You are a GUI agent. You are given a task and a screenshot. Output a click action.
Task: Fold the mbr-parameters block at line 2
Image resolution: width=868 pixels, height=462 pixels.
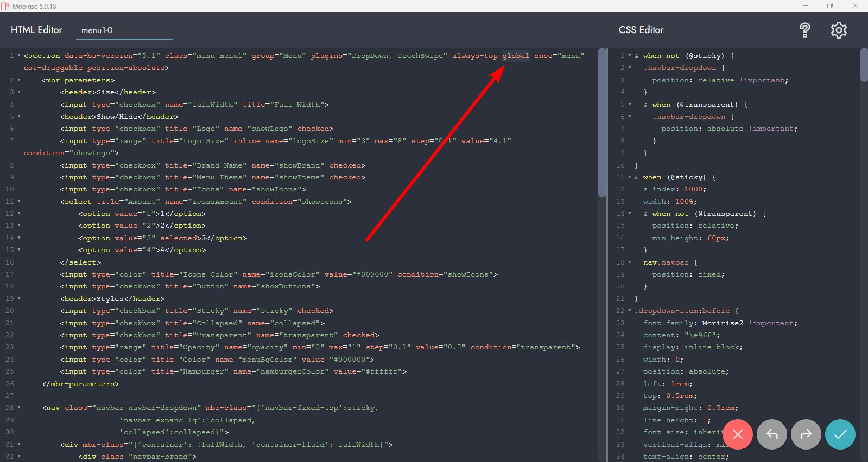19,80
